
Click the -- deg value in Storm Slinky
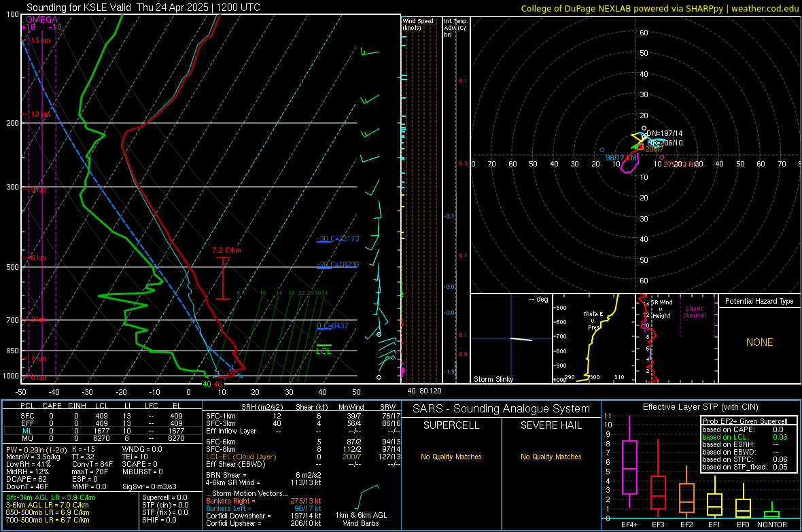538,300
